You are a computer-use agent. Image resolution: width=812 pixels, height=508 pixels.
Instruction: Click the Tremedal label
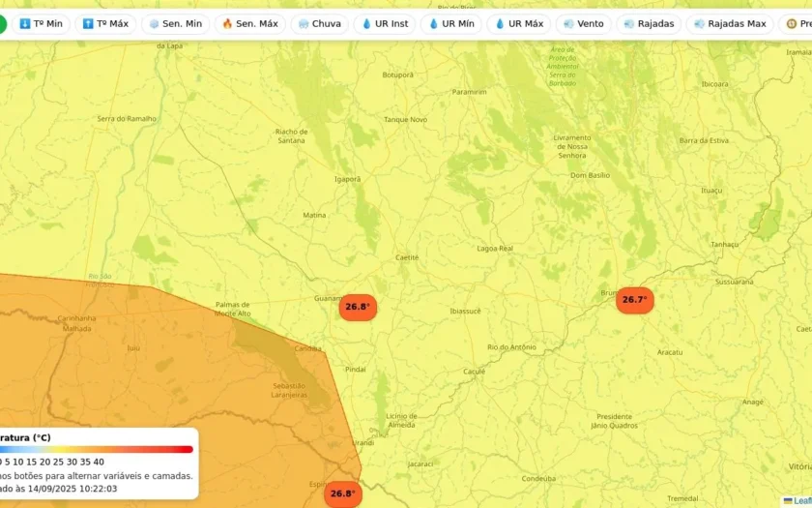point(682,498)
